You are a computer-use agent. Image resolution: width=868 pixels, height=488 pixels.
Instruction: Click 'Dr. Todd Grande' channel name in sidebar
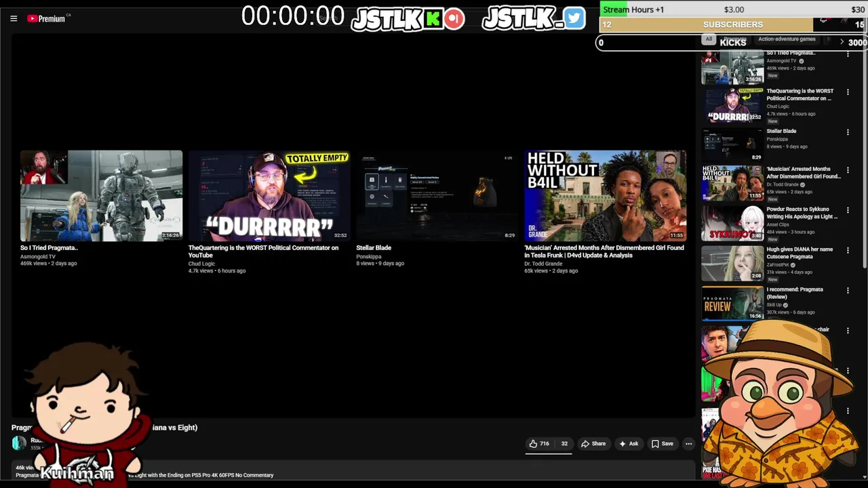[x=783, y=185]
